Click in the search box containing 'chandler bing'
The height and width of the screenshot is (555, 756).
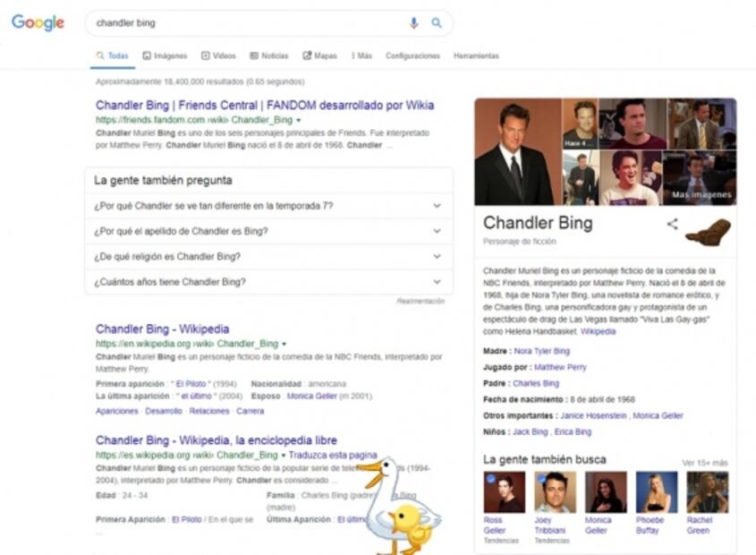click(242, 23)
